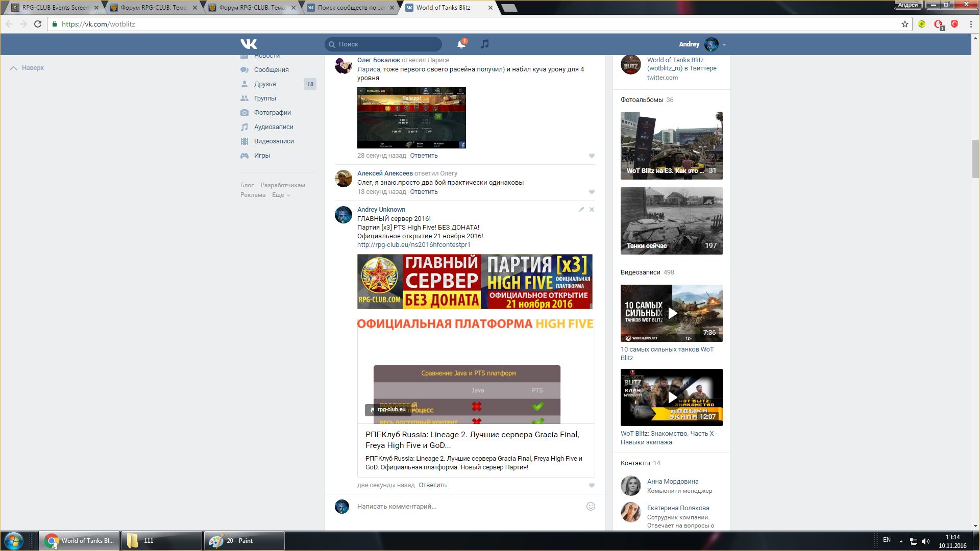
Task: Click the VK logo in header
Action: pos(249,44)
